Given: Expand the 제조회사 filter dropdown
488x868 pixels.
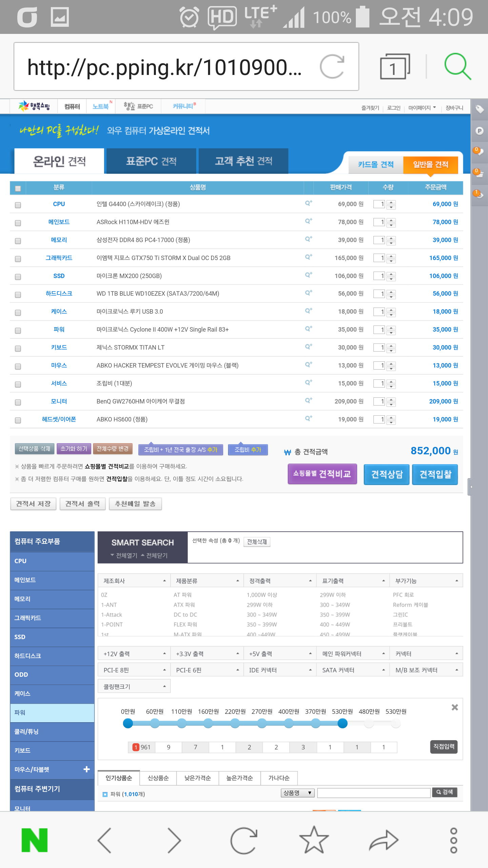Looking at the screenshot, I should coord(134,581).
